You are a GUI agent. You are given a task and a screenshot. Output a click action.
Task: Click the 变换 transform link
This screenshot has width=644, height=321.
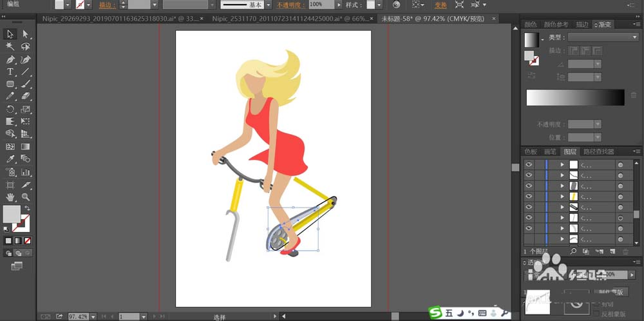pyautogui.click(x=440, y=5)
